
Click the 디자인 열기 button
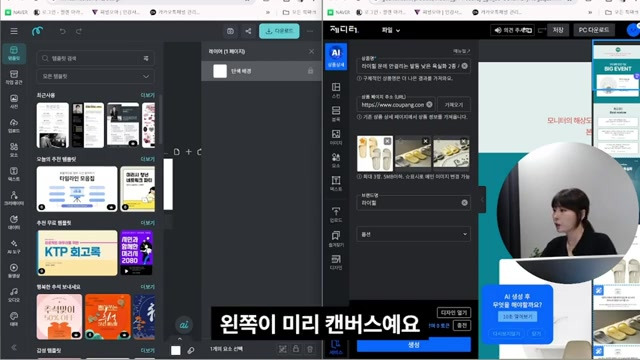tap(454, 313)
